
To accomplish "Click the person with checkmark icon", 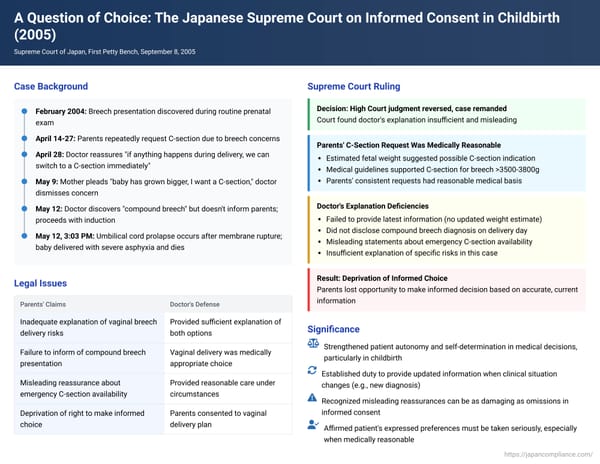I will click(314, 426).
